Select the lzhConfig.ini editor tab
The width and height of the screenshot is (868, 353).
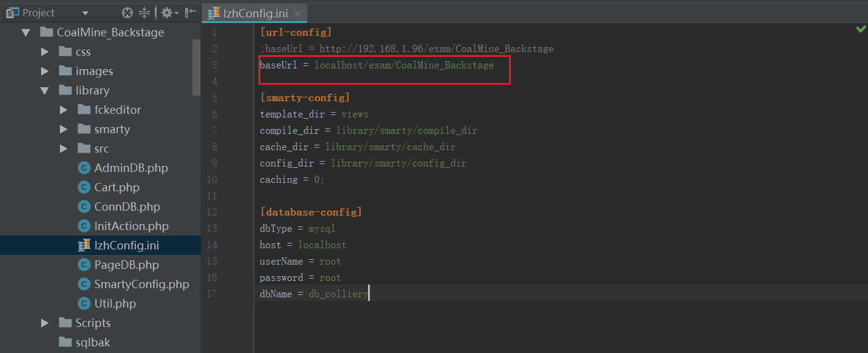click(254, 13)
